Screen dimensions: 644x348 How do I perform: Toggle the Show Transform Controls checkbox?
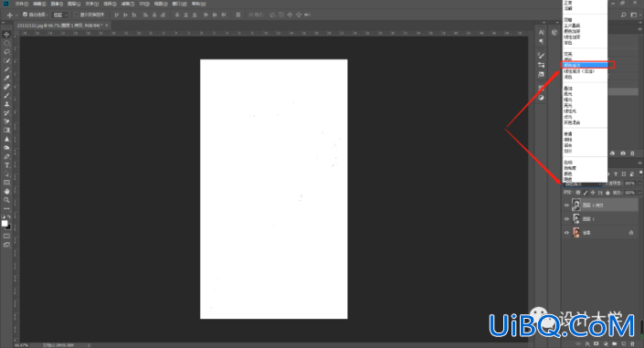(77, 15)
